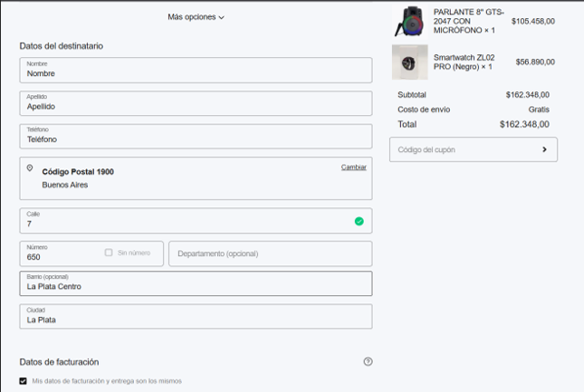Viewport: 584px width, 392px height.
Task: Click the arrow icon in coupon code box
Action: pos(544,149)
